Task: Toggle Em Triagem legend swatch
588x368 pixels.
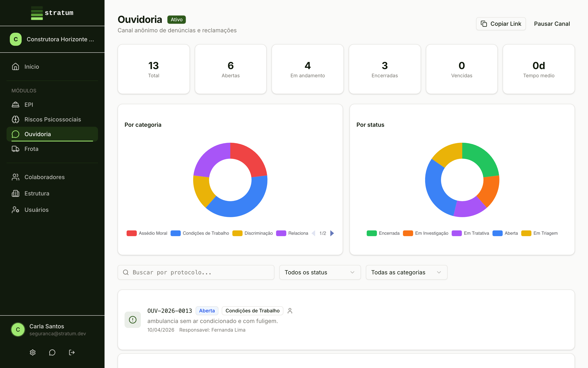Action: 526,233
